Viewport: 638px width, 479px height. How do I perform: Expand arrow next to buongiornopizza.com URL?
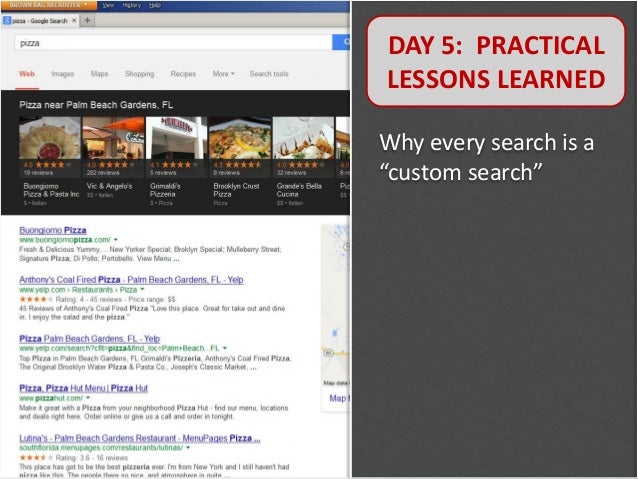pos(116,240)
